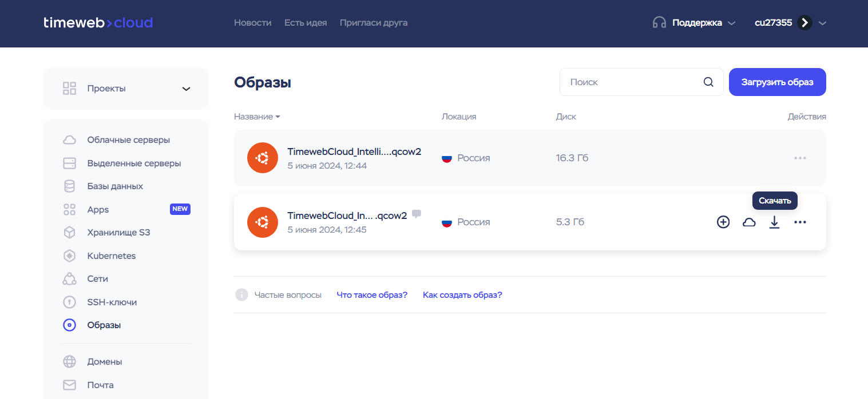
Task: Click the download icon for the 5.3 Гб image
Action: 774,222
